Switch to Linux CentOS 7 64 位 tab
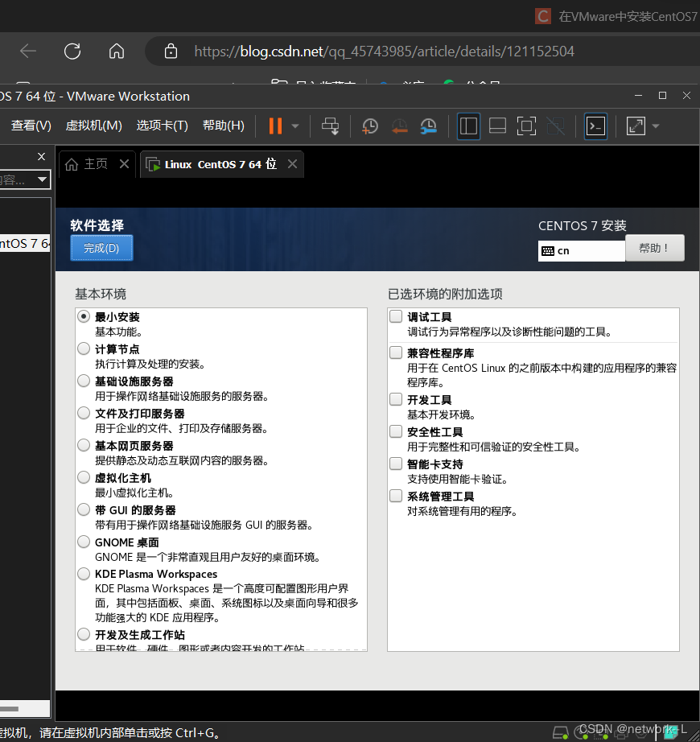Image resolution: width=700 pixels, height=742 pixels. click(x=220, y=164)
